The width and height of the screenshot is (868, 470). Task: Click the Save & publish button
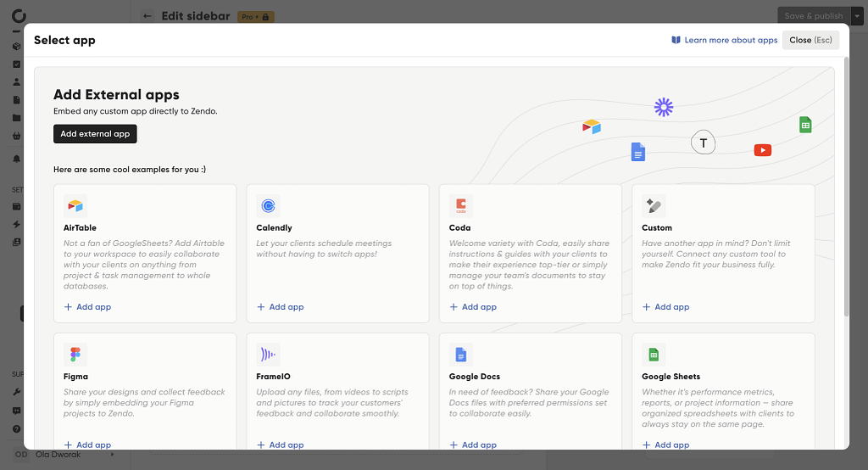tap(813, 16)
